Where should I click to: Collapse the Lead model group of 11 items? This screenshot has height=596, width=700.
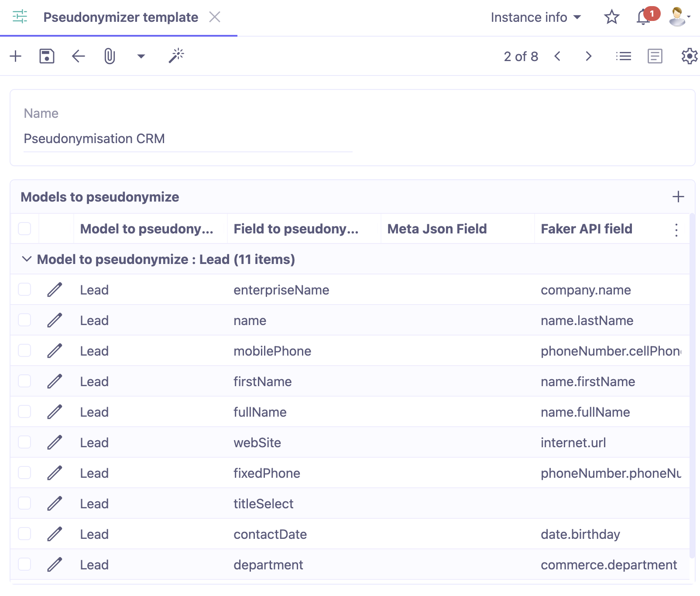[27, 259]
